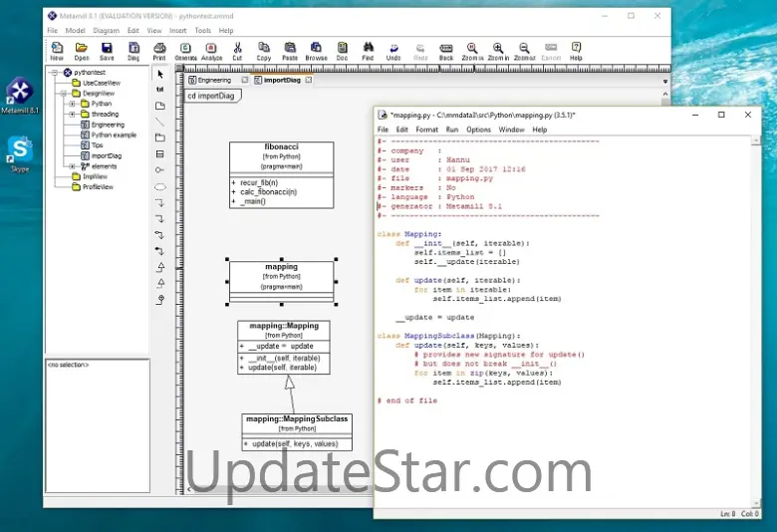Close the Engineering tab with its X
This screenshot has height=532, width=777.
pyautogui.click(x=245, y=80)
